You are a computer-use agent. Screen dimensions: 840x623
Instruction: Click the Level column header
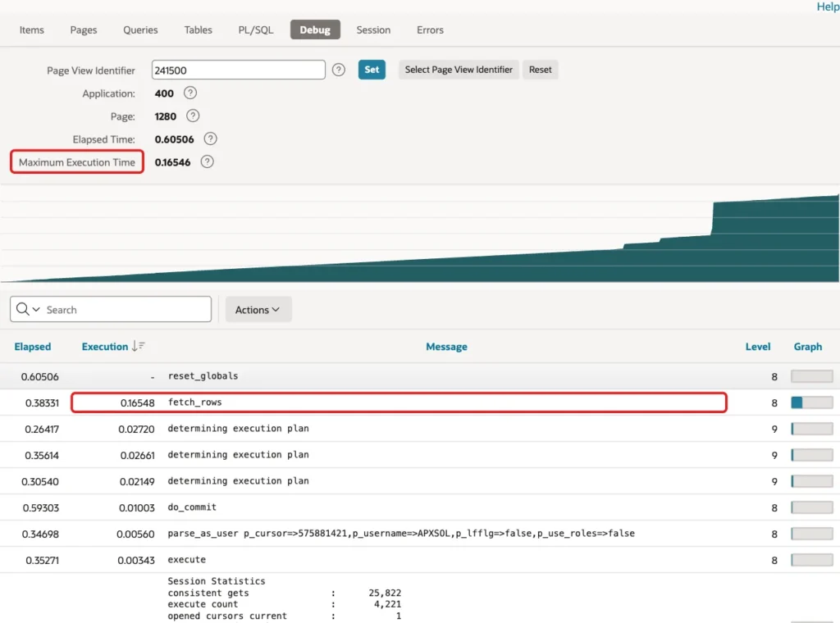(758, 346)
